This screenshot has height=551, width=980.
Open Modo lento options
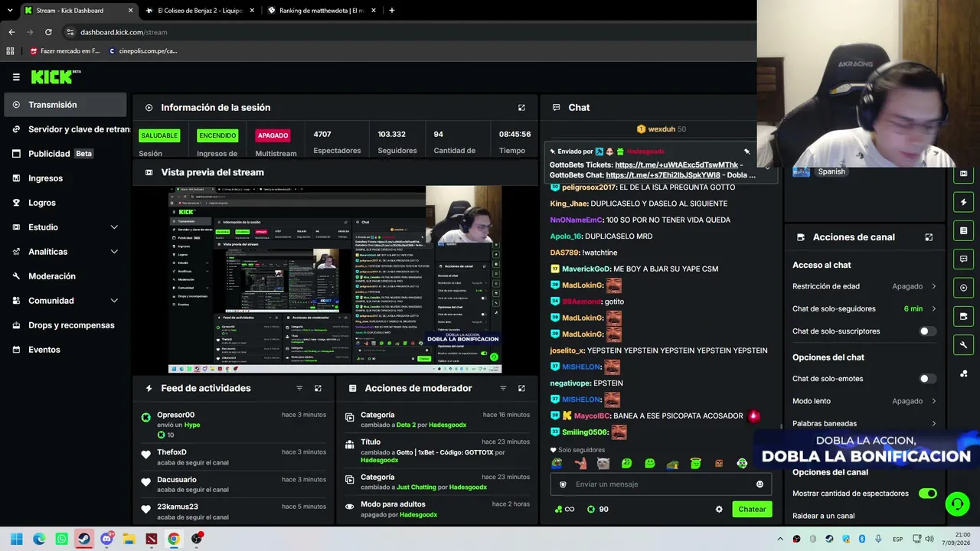[x=864, y=401]
